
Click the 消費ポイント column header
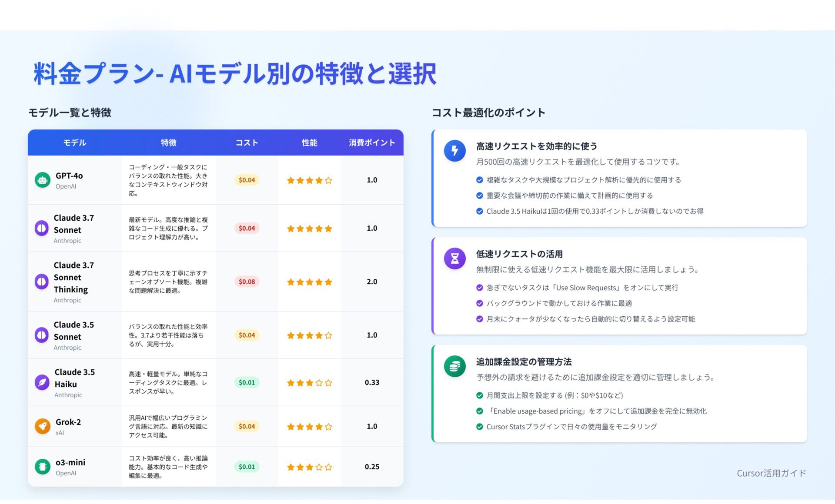point(372,143)
